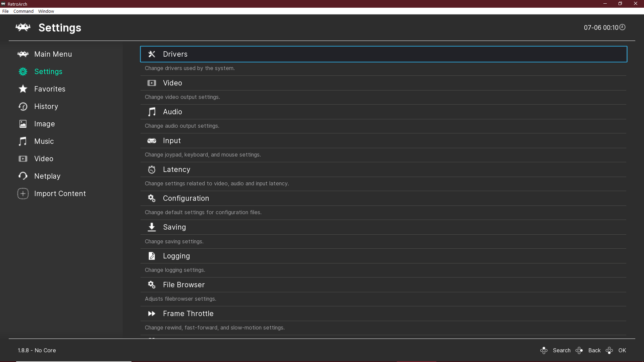This screenshot has width=644, height=362.
Task: Click 'Change drivers used by the system.' text
Action: pos(190,68)
